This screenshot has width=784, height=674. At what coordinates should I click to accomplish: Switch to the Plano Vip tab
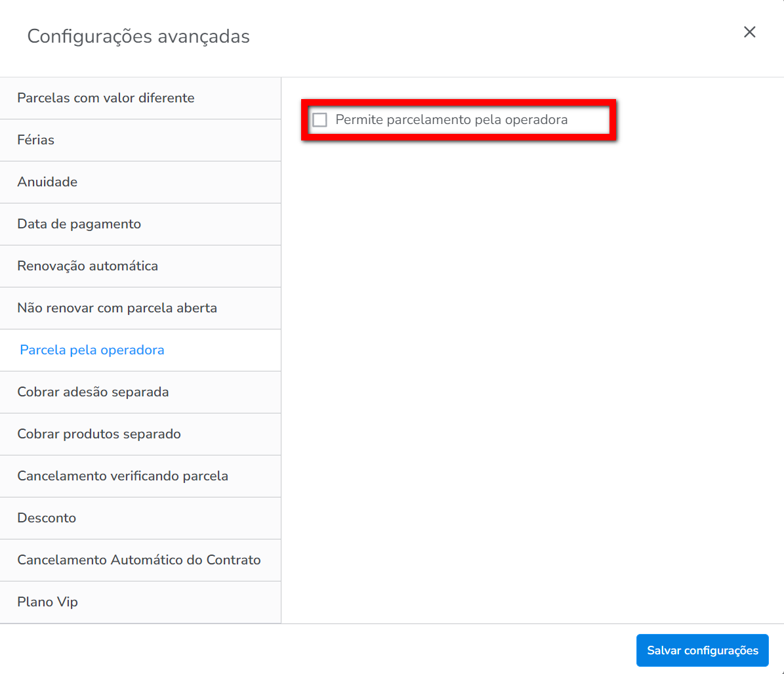(x=47, y=602)
